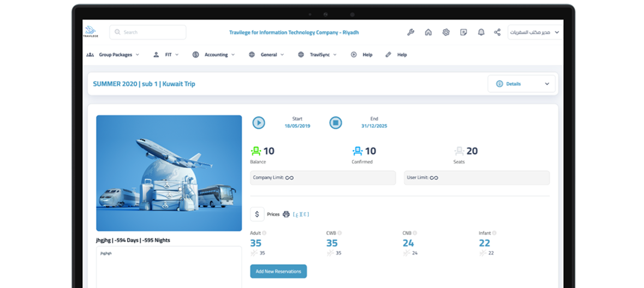Click the printer icon next to Prices
The height and width of the screenshot is (288, 644).
click(286, 214)
